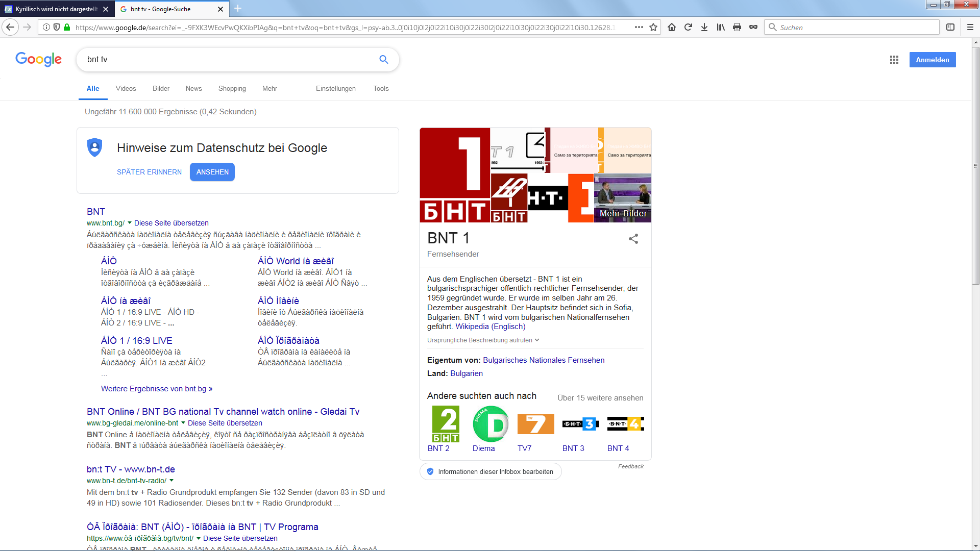Image resolution: width=980 pixels, height=551 pixels.
Task: Open Firefox downloads arrow icon
Action: tap(704, 28)
